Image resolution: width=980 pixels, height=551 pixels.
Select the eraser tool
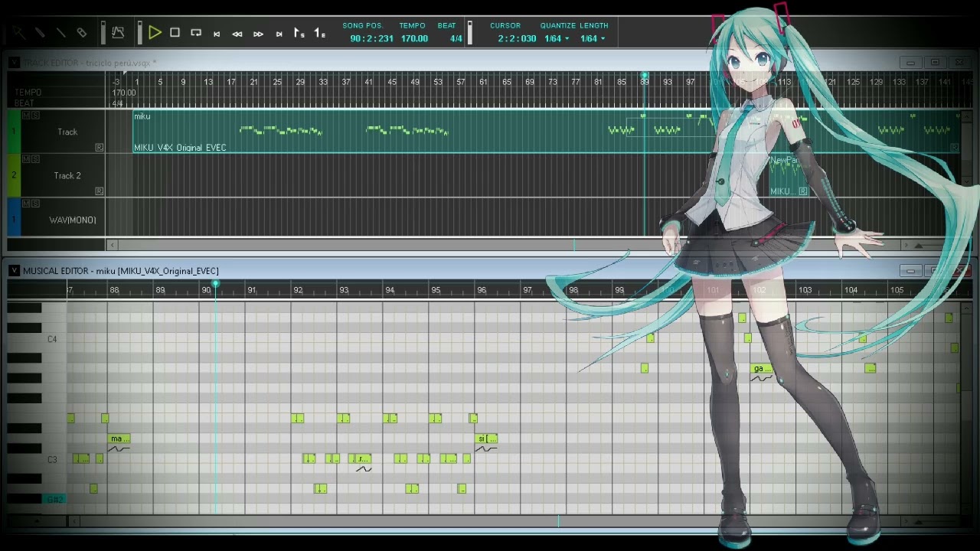click(x=82, y=33)
